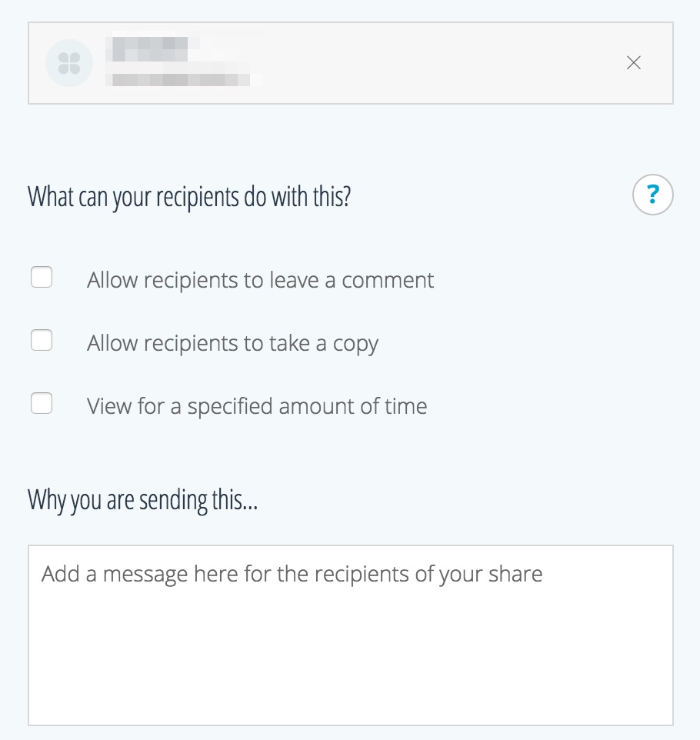Click the word "time" in the third option
This screenshot has width=700, height=740.
click(405, 406)
